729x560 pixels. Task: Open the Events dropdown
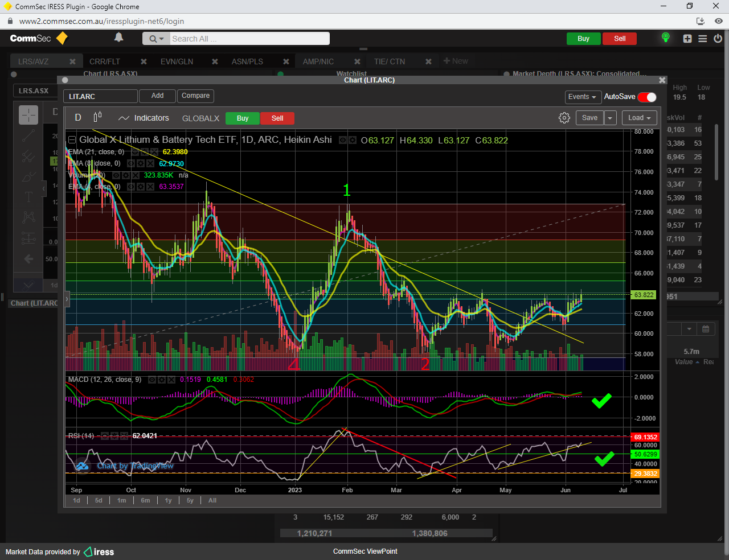[583, 97]
